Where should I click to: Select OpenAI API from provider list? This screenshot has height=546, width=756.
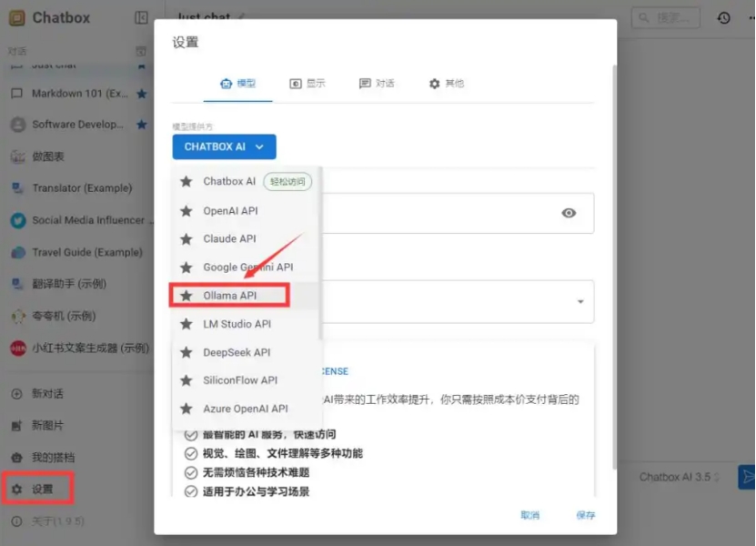[246, 211]
